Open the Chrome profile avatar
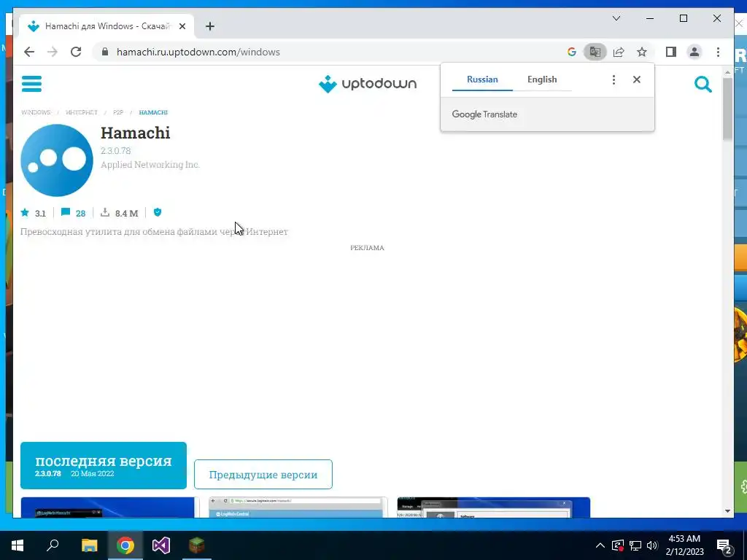The image size is (747, 560). (x=694, y=52)
